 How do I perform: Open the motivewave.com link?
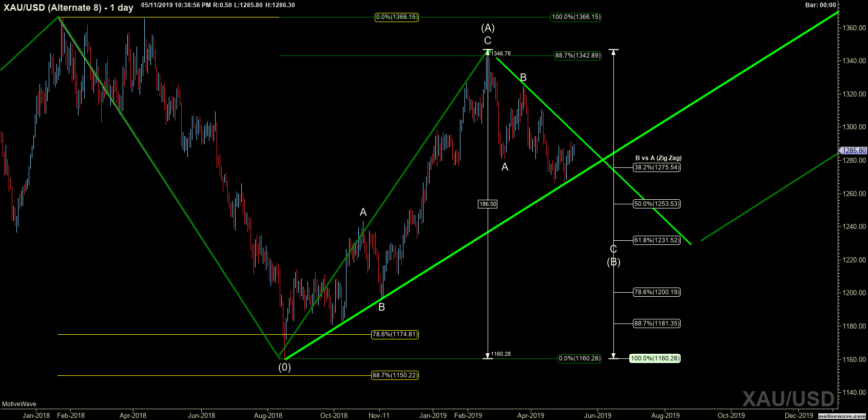click(x=842, y=416)
